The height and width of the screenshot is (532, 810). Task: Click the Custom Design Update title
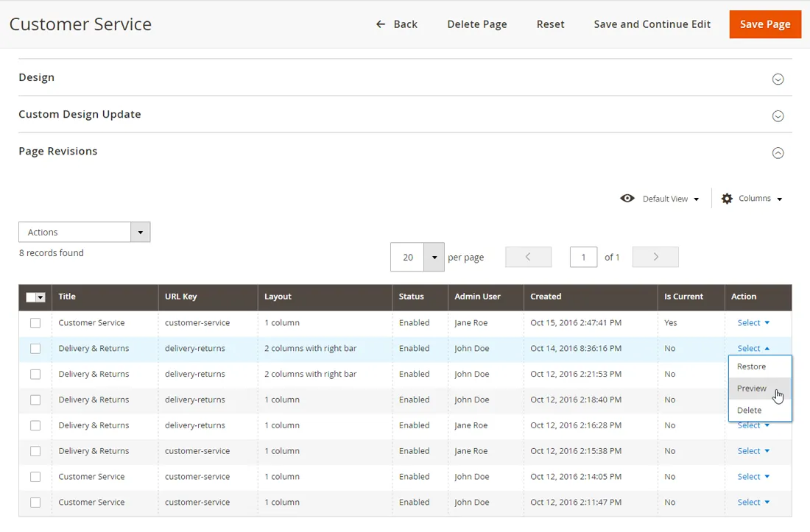coord(80,115)
